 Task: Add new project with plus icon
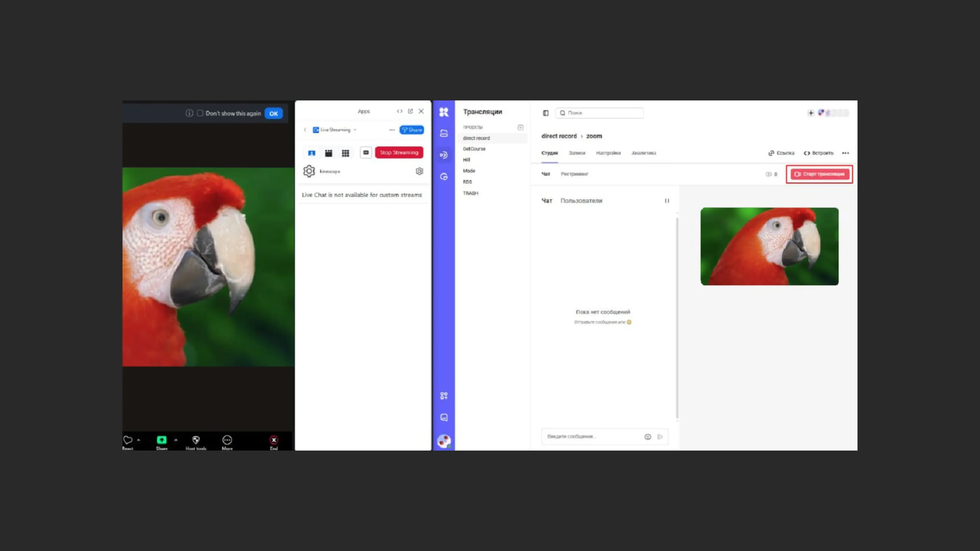click(520, 127)
